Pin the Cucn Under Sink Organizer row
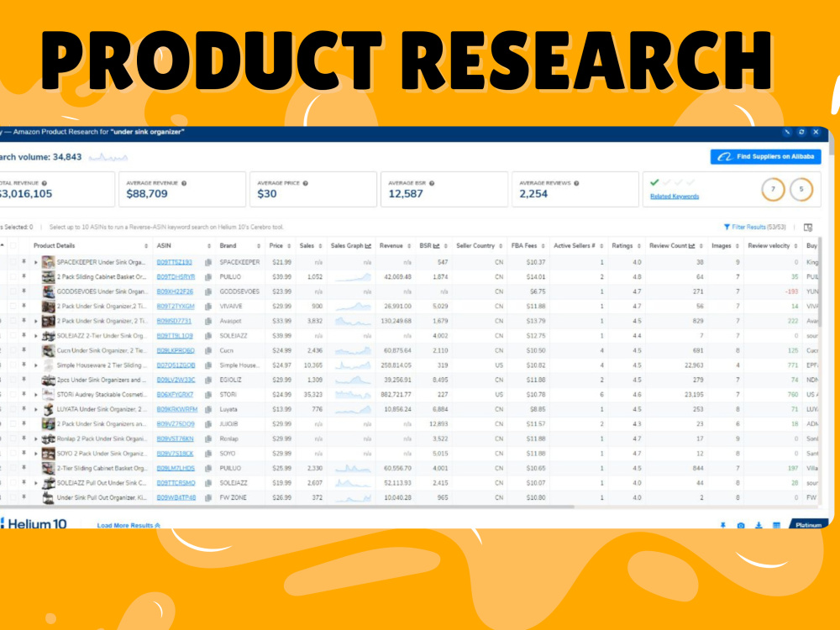This screenshot has width=840, height=630. [x=24, y=350]
